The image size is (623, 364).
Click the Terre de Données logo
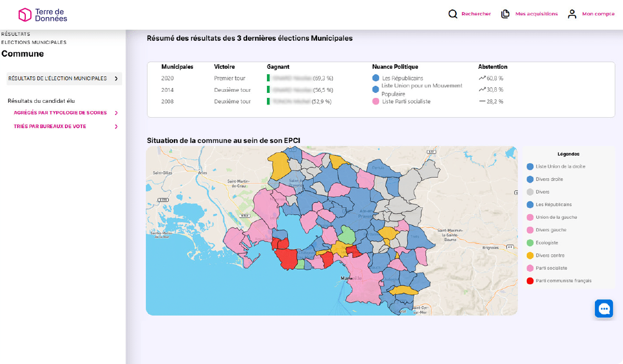[43, 15]
